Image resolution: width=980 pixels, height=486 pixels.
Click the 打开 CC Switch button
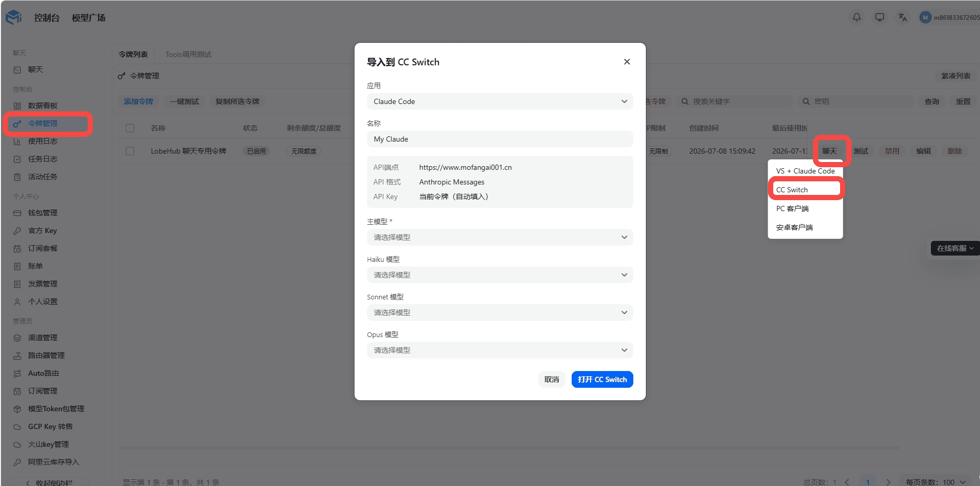[602, 379]
